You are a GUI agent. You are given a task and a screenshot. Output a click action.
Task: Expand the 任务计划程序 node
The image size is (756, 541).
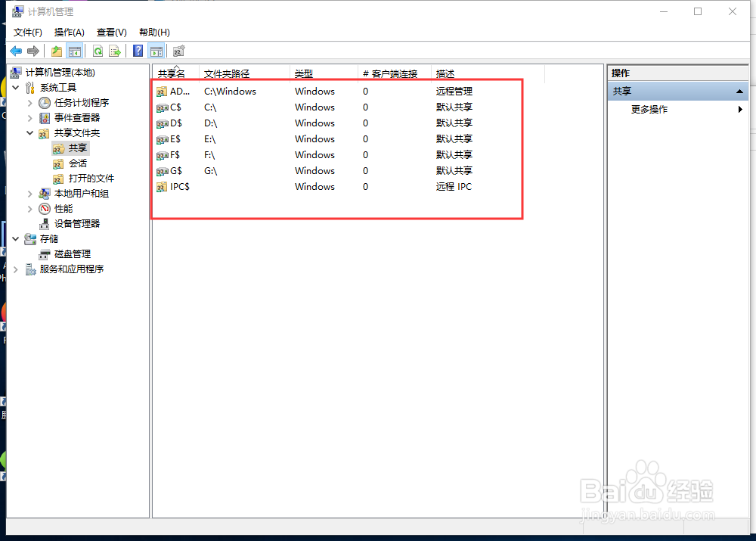(x=30, y=103)
